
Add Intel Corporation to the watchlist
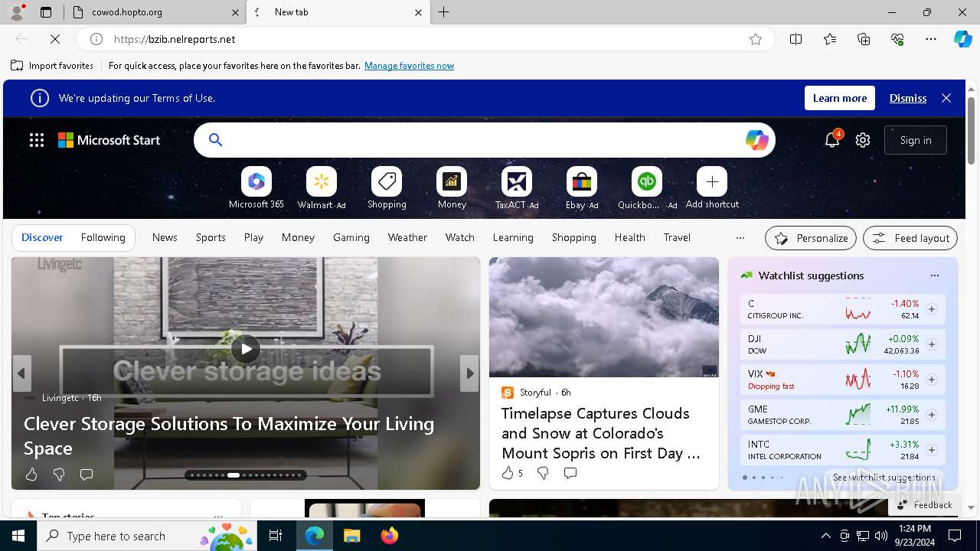pos(932,450)
